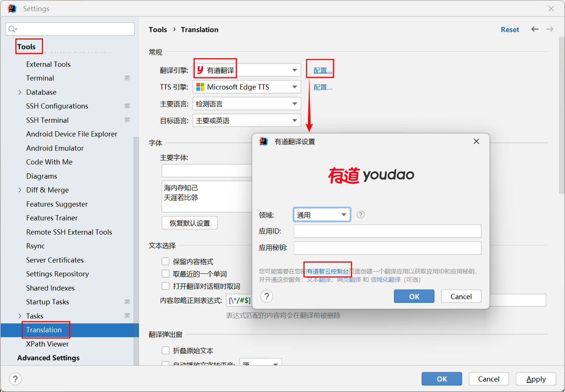The width and height of the screenshot is (565, 392).
Task: Open the 领域 通用 dropdown
Action: tap(322, 215)
